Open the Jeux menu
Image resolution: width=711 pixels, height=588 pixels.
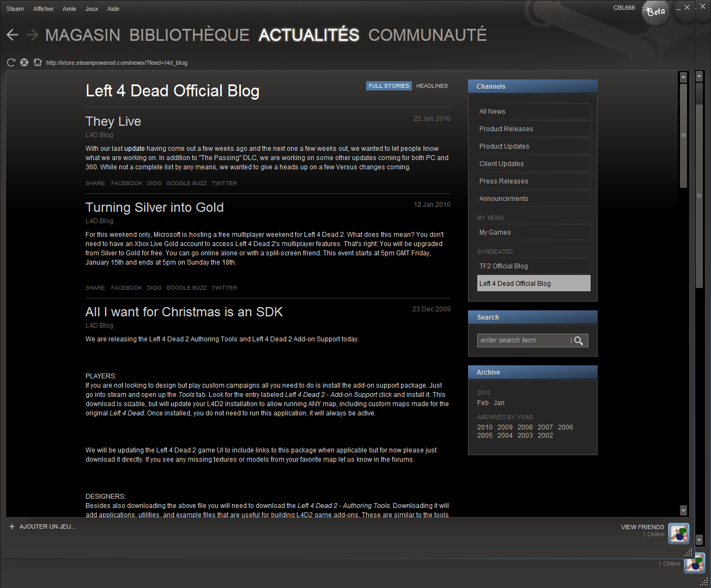[x=92, y=9]
